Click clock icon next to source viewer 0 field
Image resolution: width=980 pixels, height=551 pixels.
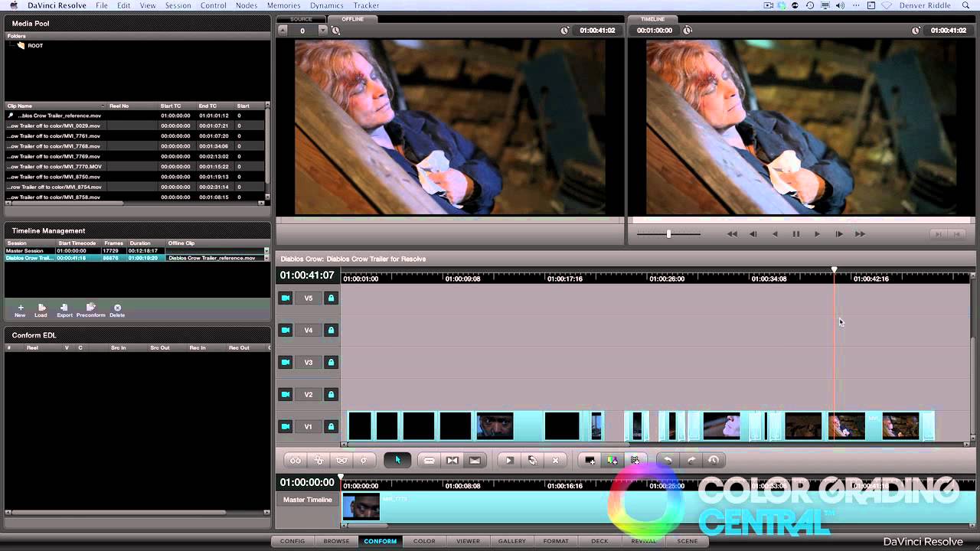pyautogui.click(x=335, y=31)
